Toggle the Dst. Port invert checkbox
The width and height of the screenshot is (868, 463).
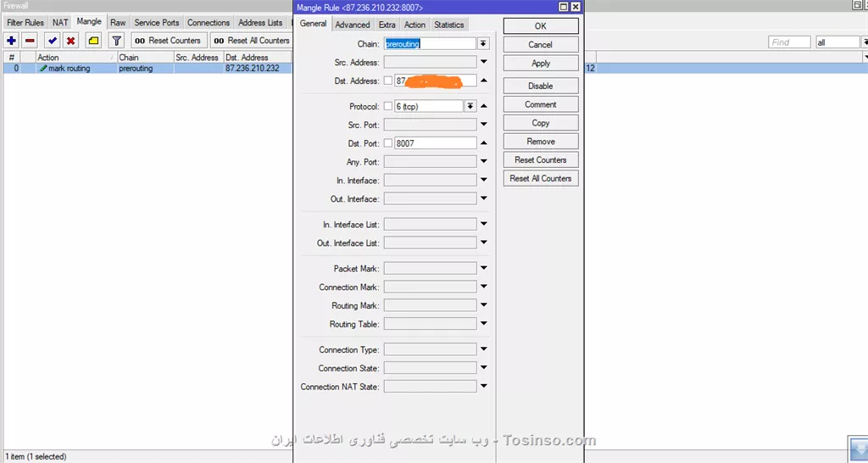tap(388, 143)
